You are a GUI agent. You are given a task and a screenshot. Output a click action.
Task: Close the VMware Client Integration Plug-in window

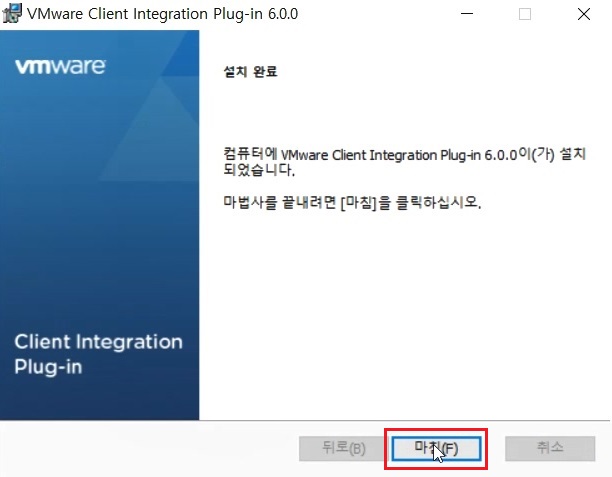point(584,14)
